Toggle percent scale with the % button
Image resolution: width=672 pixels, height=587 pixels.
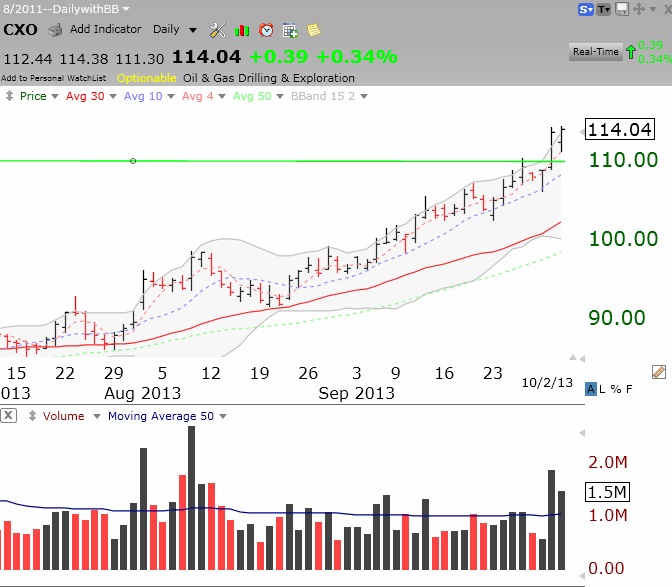616,389
